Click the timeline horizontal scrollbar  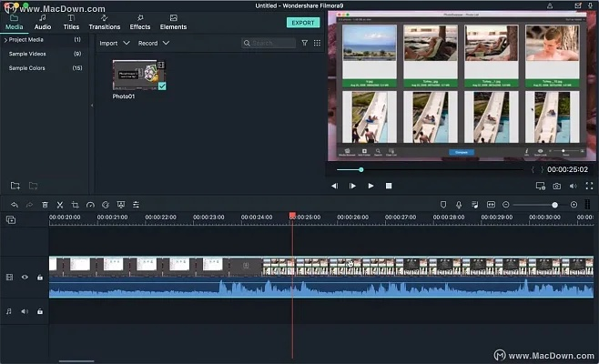[76, 361]
